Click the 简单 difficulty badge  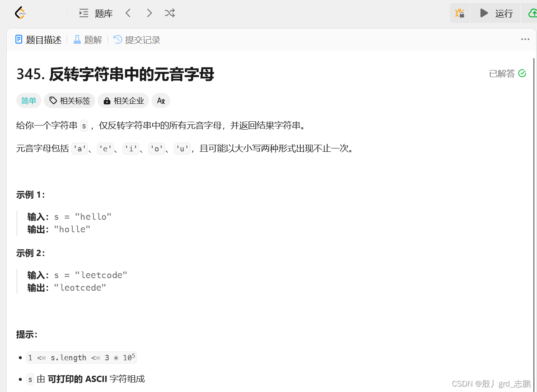coord(28,101)
